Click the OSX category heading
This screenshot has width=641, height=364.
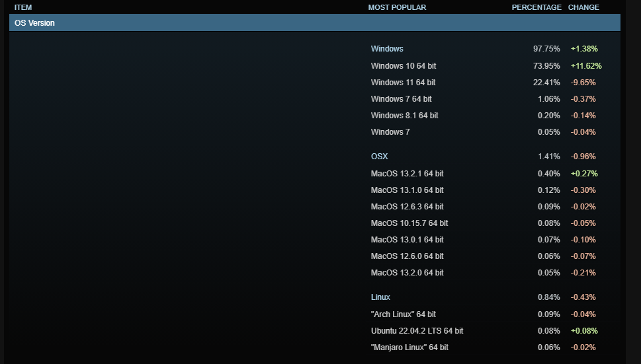click(379, 157)
